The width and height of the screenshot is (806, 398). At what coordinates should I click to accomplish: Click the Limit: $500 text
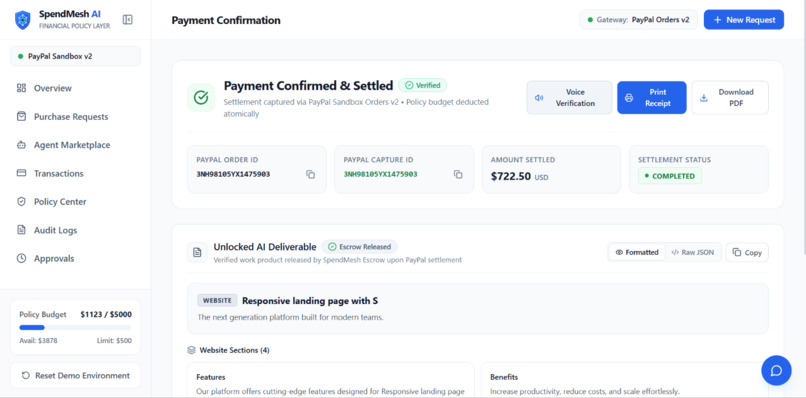[x=114, y=340]
